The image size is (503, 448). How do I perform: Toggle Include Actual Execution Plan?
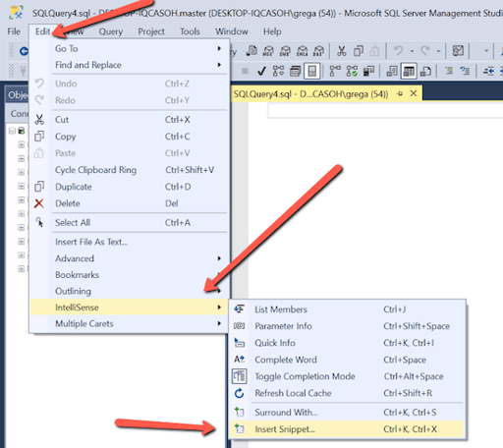[335, 71]
